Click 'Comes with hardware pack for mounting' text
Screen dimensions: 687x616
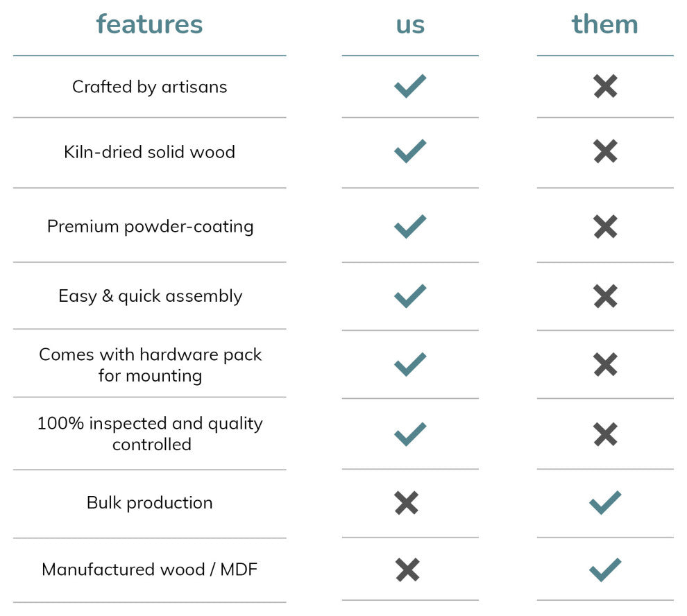(150, 365)
